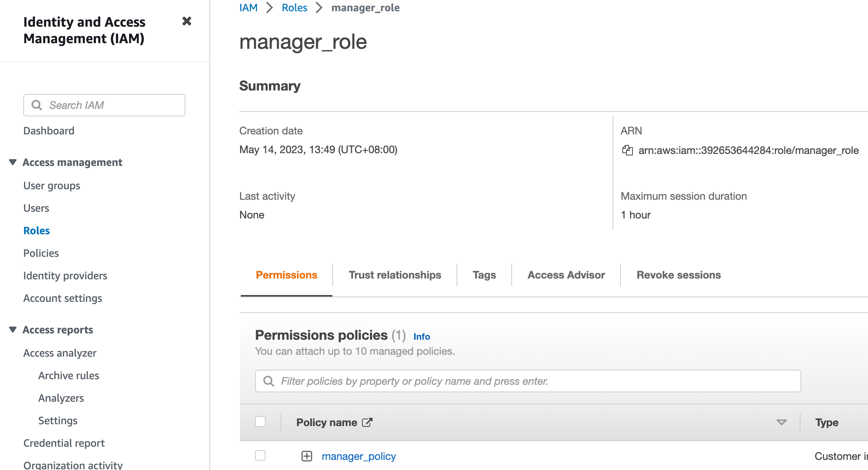868x470 pixels.
Task: Click the filter policies search icon
Action: tap(269, 381)
